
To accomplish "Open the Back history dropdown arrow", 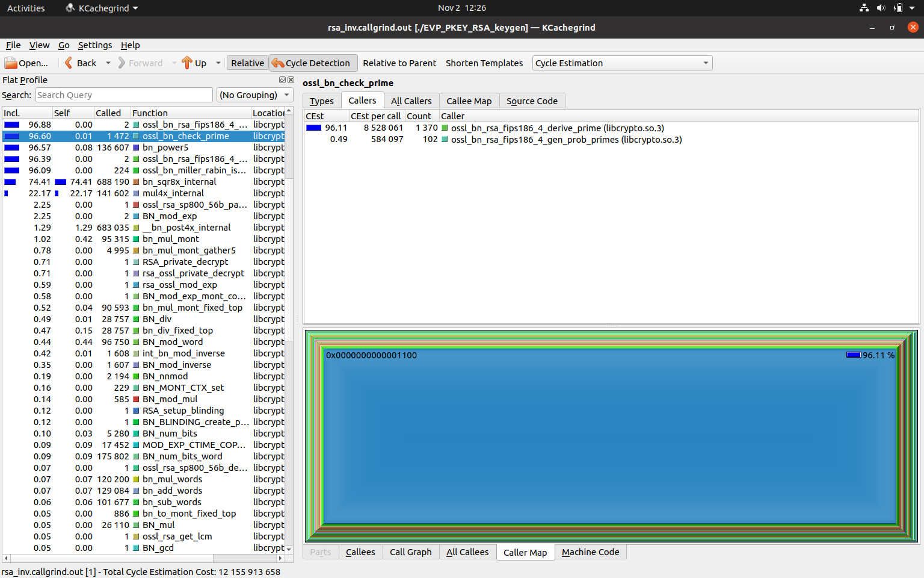I will pyautogui.click(x=108, y=63).
